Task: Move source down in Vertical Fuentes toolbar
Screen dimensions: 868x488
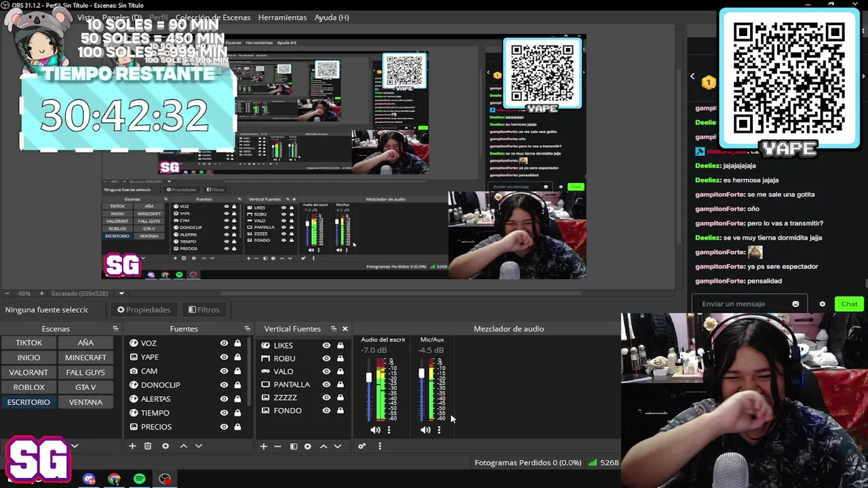Action: pyautogui.click(x=337, y=446)
